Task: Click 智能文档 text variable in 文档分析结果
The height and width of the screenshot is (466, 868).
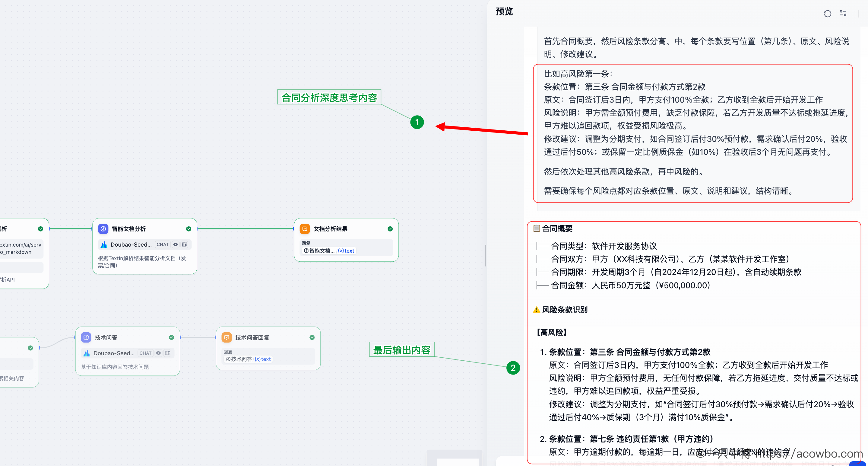Action: (328, 251)
